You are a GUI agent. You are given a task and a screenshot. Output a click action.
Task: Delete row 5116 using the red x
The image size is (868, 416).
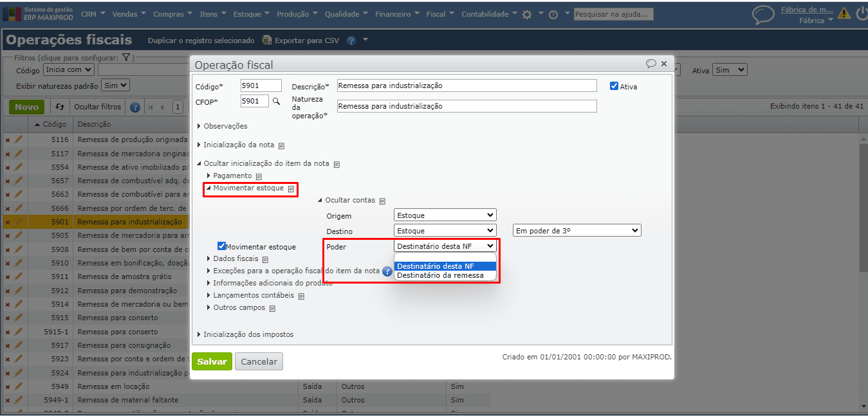[x=8, y=140]
